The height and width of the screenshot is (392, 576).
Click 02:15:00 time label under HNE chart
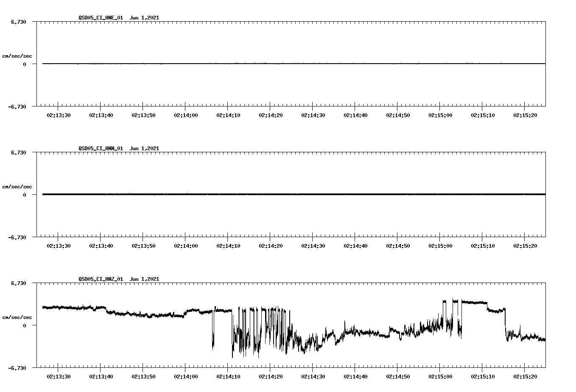click(440, 115)
